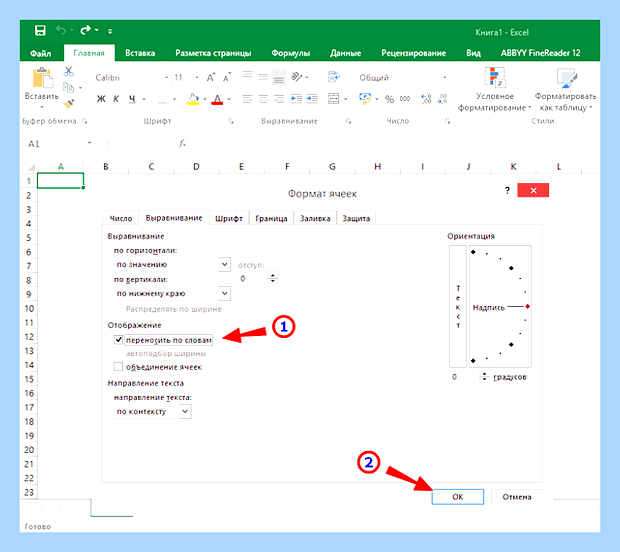Switch to Защита tab in dialog
The image size is (620, 552).
coord(356,218)
